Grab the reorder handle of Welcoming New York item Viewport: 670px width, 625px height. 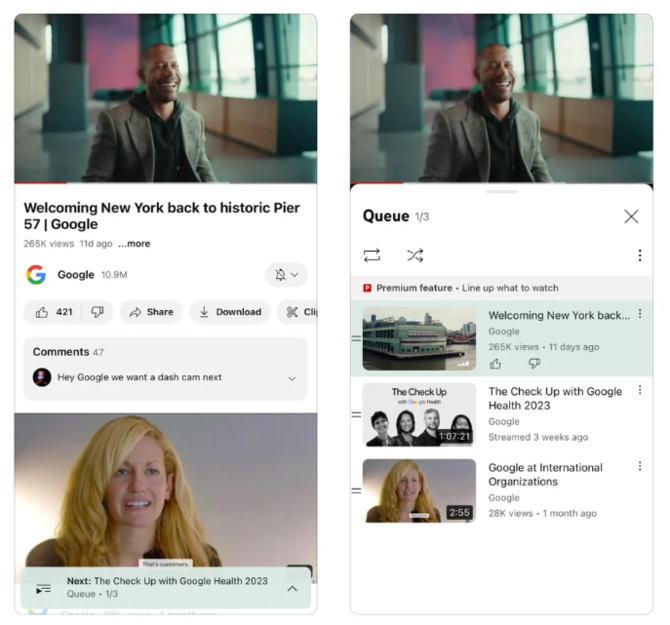coord(356,339)
